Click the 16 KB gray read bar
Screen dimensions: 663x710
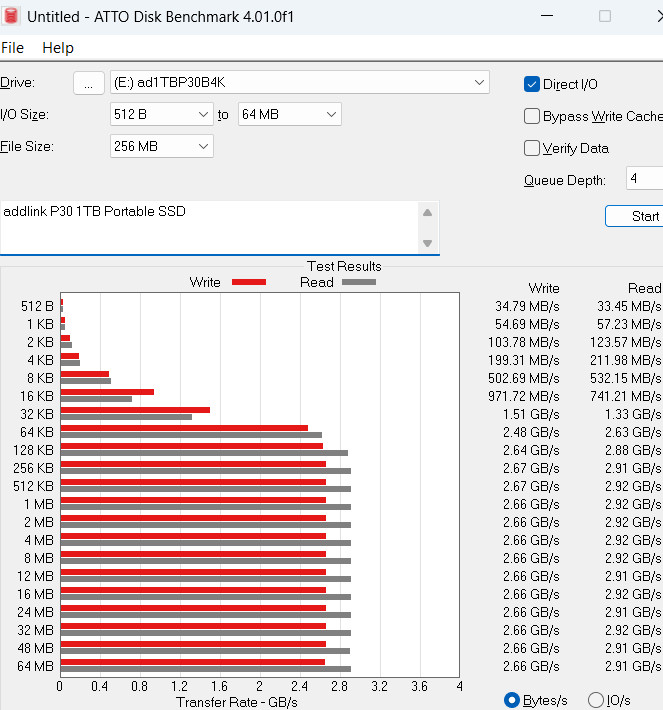click(96, 399)
